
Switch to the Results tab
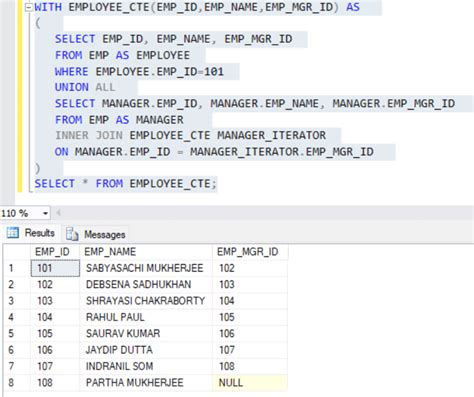point(31,233)
